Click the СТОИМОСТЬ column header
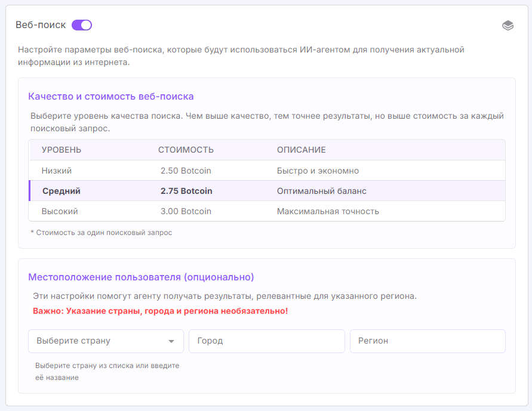The image size is (532, 411). tap(186, 150)
